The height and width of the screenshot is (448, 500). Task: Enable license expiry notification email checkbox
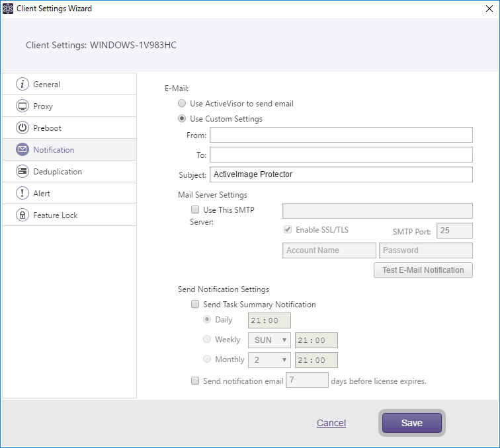tap(195, 381)
